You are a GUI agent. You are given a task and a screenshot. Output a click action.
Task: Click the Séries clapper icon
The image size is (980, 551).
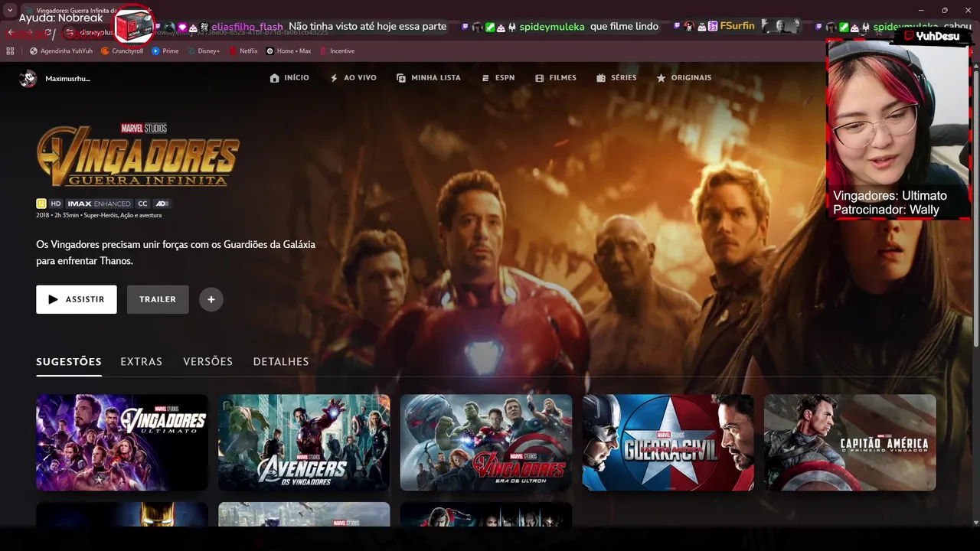(601, 78)
